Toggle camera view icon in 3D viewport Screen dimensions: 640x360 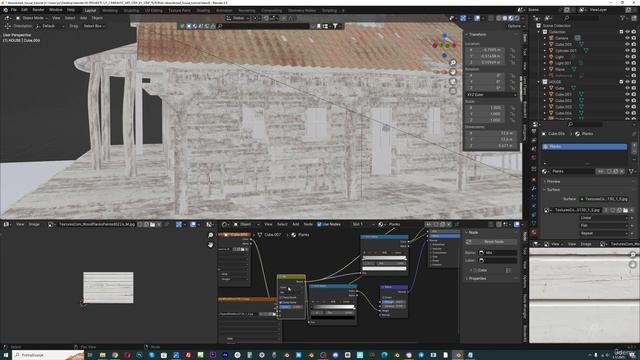pyautogui.click(x=453, y=81)
